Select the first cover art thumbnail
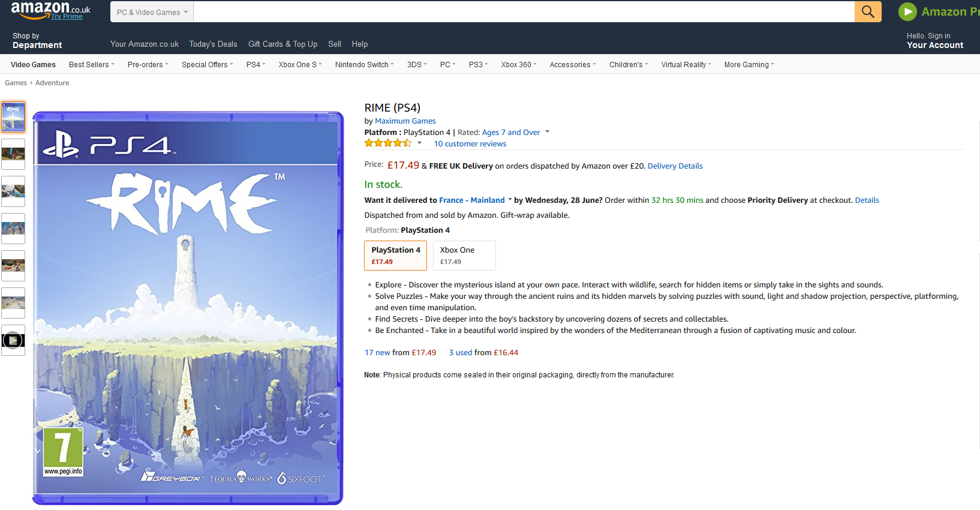 [x=13, y=117]
